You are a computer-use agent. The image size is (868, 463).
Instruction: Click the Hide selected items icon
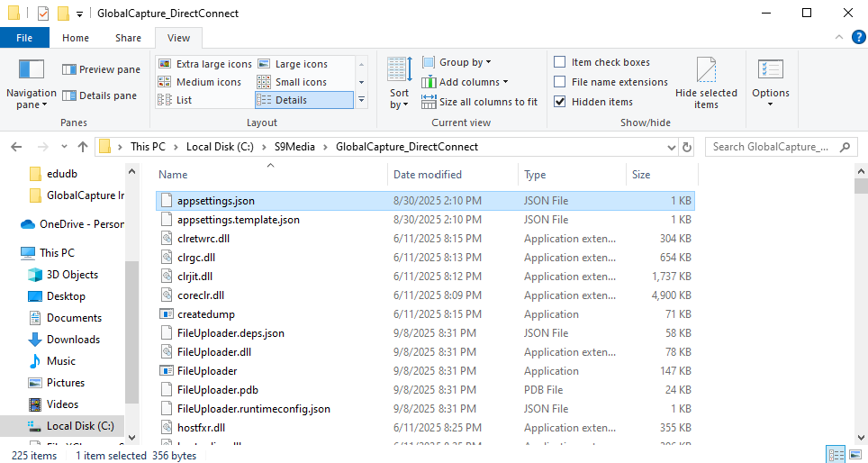pos(706,71)
